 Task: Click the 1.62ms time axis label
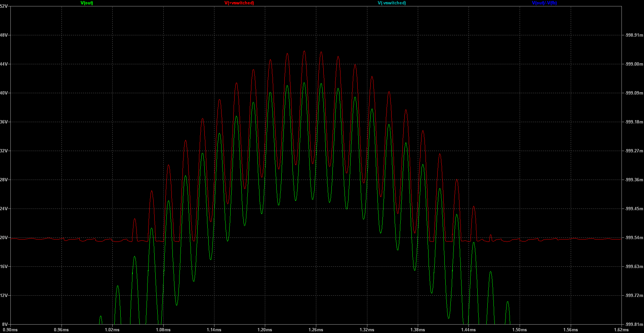pos(621,330)
